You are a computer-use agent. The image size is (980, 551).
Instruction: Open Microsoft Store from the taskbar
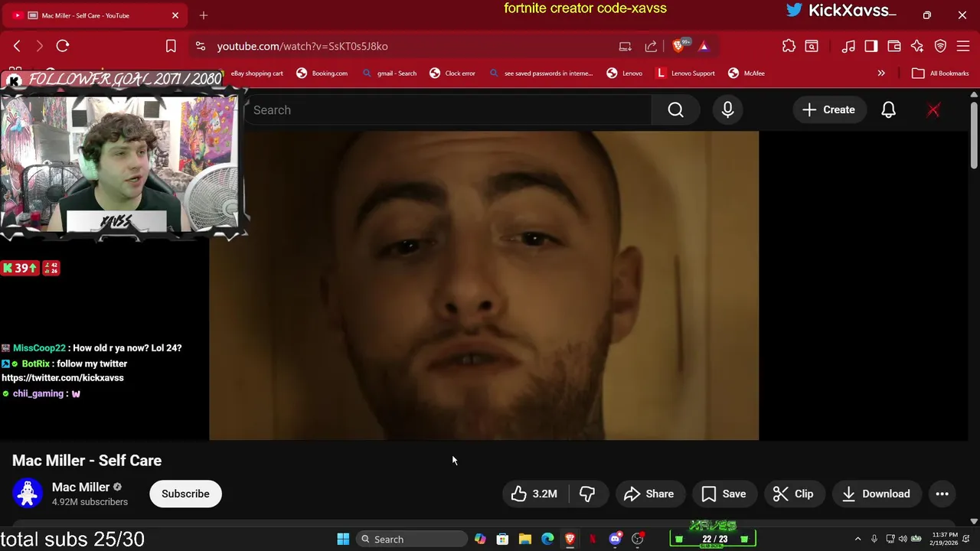click(x=502, y=539)
